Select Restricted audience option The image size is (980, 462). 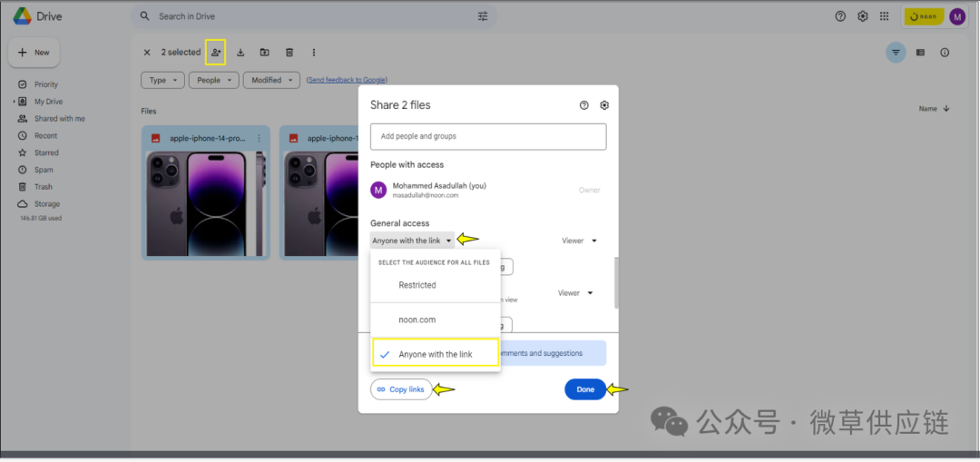(435, 285)
